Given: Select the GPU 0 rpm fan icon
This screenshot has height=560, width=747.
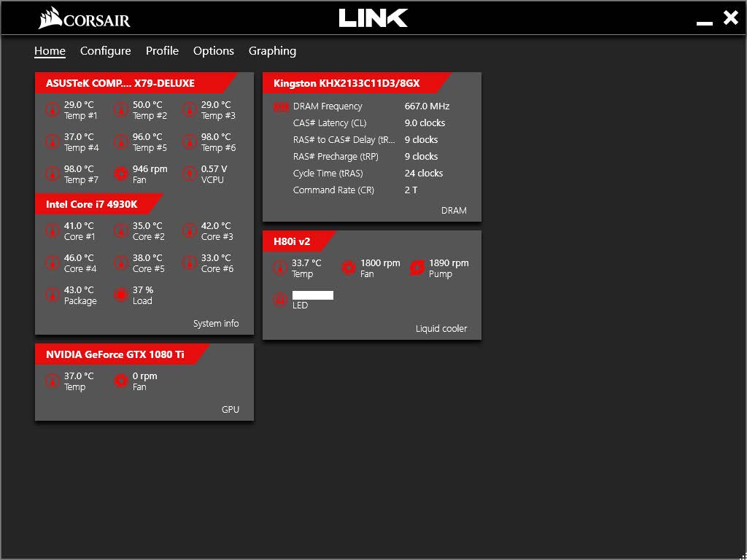Looking at the screenshot, I should pyautogui.click(x=121, y=381).
